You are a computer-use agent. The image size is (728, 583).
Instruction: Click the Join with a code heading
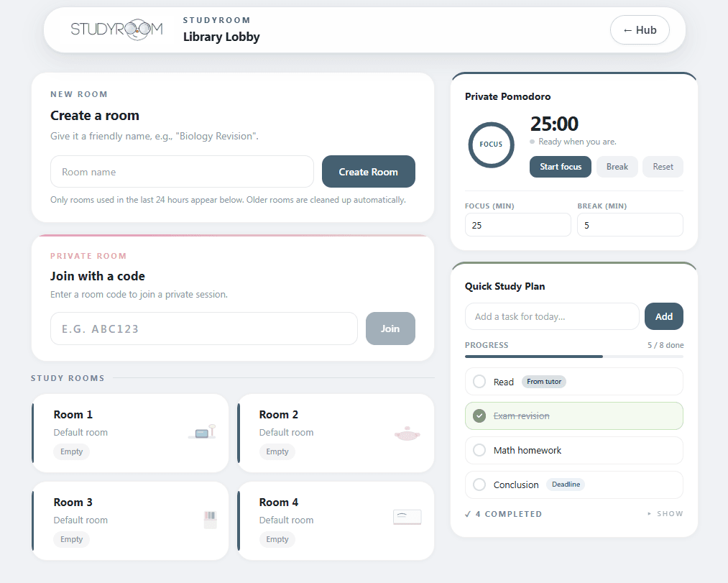click(x=98, y=276)
